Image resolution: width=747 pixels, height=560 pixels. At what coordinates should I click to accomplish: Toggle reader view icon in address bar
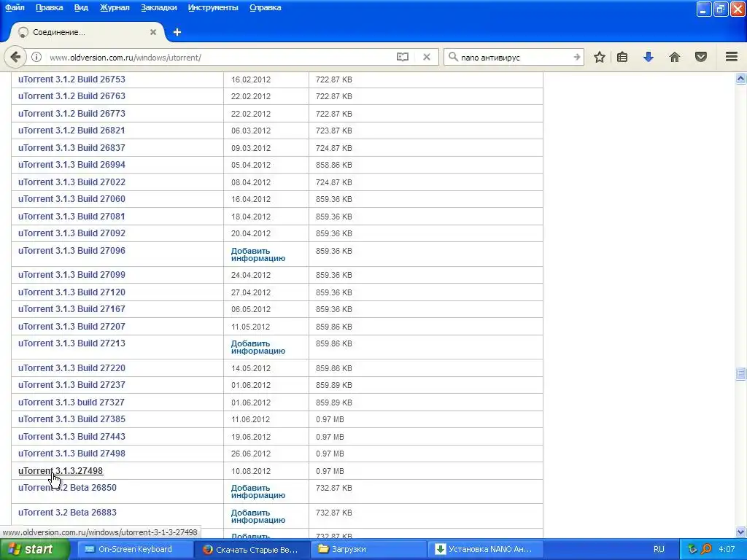pos(403,57)
